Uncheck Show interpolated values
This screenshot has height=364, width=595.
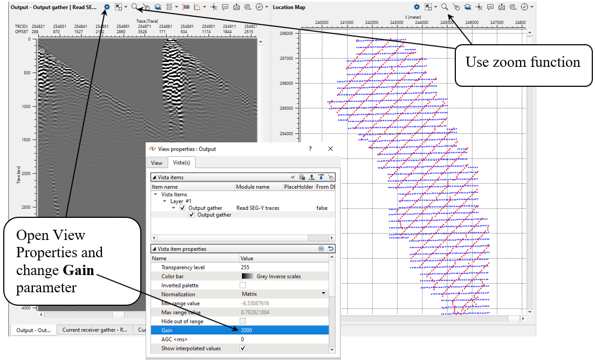click(243, 348)
